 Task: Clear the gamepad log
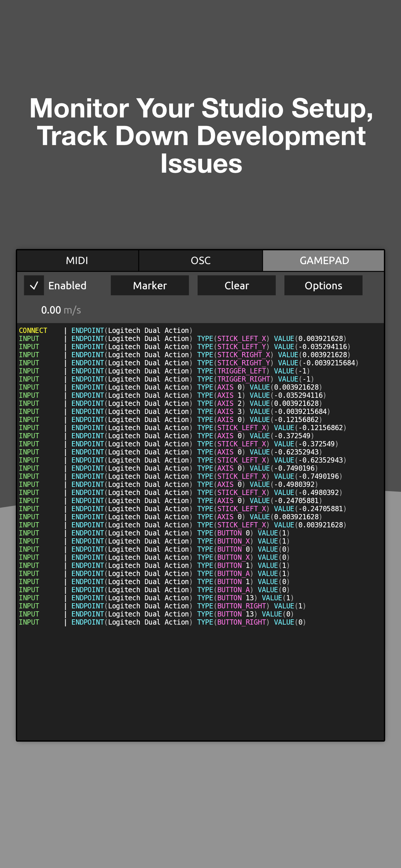[237, 285]
